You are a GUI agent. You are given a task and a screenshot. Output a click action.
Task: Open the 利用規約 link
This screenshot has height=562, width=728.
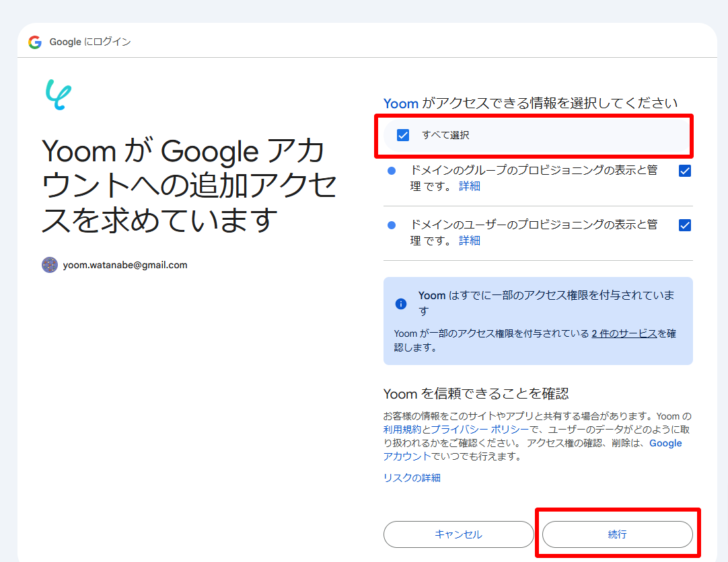point(402,430)
